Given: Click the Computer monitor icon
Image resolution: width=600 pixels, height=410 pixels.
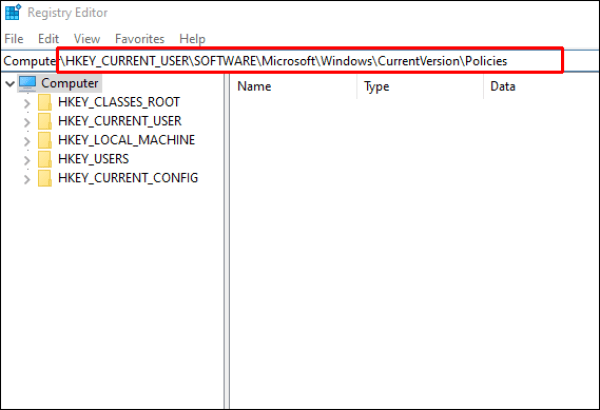Looking at the screenshot, I should pyautogui.click(x=28, y=83).
